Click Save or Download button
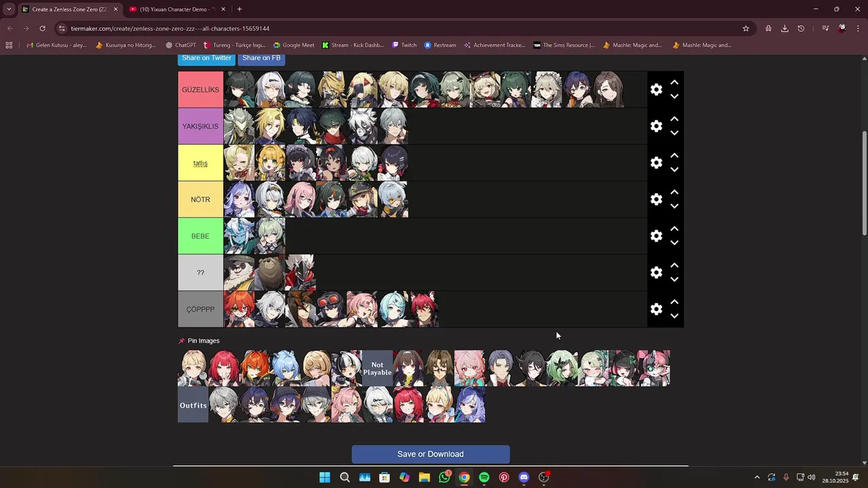 pyautogui.click(x=430, y=454)
